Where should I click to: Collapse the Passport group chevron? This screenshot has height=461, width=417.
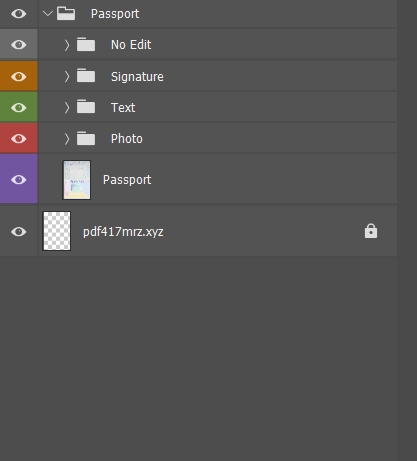48,14
